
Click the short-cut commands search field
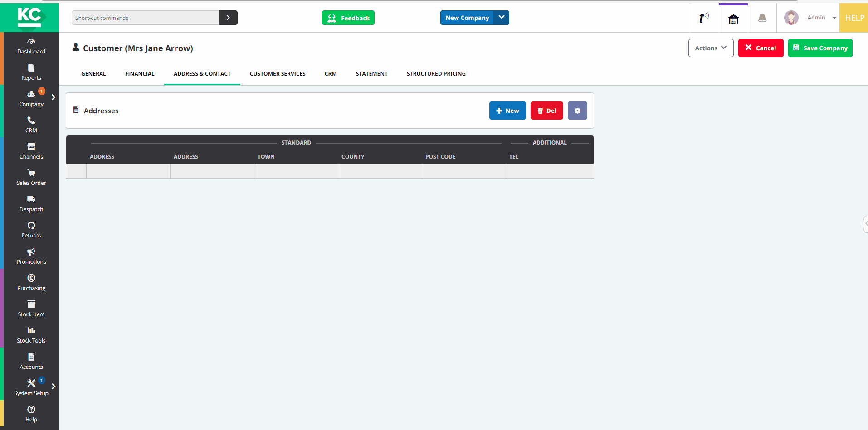click(x=145, y=18)
